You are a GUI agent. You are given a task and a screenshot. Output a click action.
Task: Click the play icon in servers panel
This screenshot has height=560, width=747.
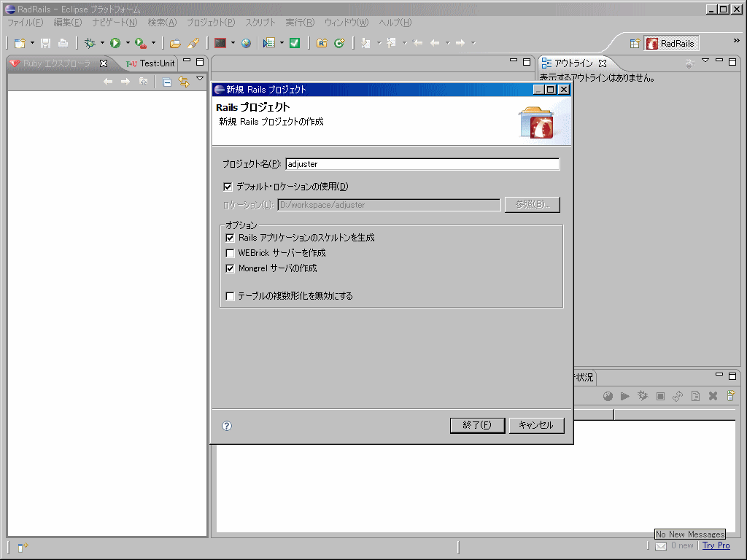click(x=625, y=396)
